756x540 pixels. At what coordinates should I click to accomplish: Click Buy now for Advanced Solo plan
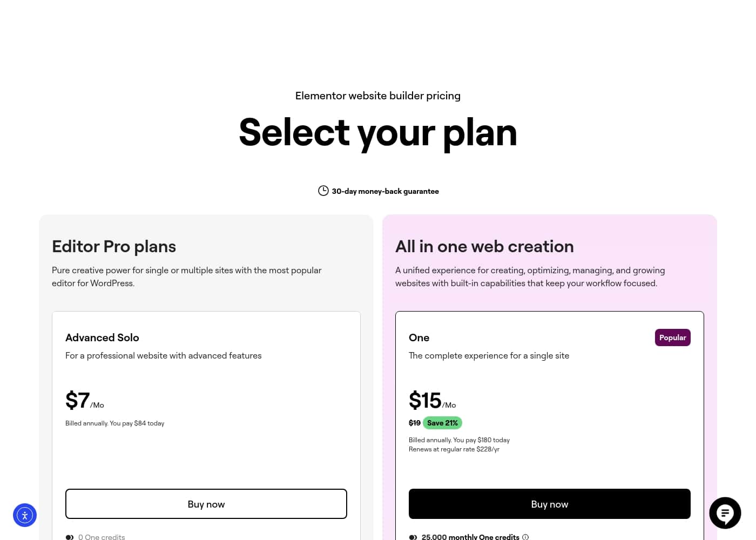[206, 504]
